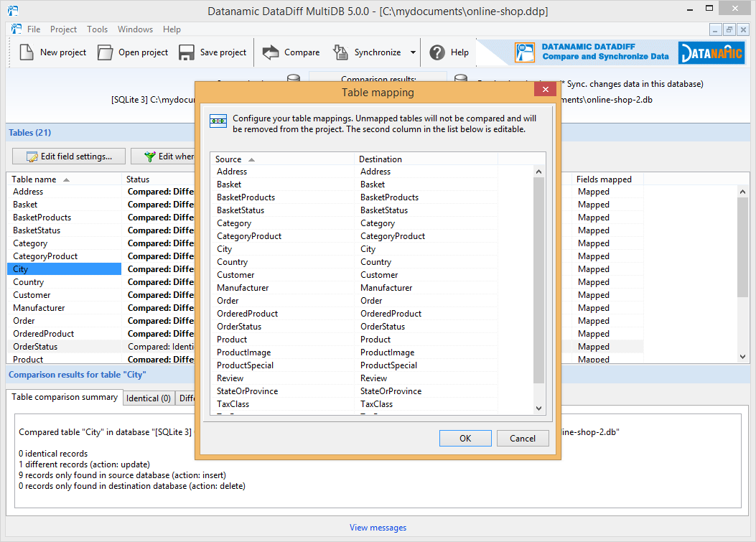Screen dimensions: 756x542
Task: Close the Table mapping dialog
Action: 546,89
